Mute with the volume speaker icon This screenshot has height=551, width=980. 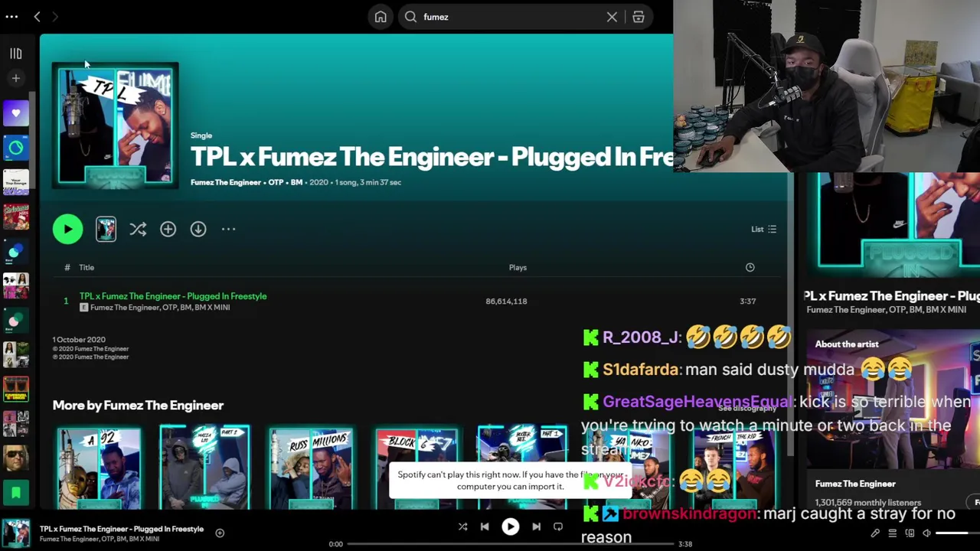pos(926,533)
